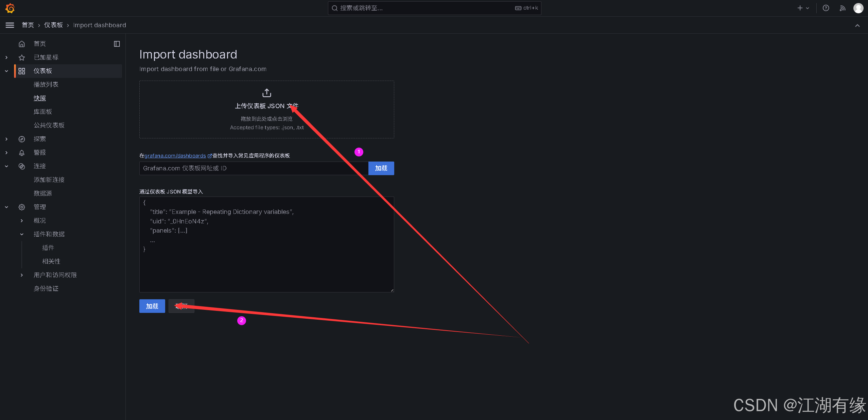Click the connections icon for 连接

point(22,166)
